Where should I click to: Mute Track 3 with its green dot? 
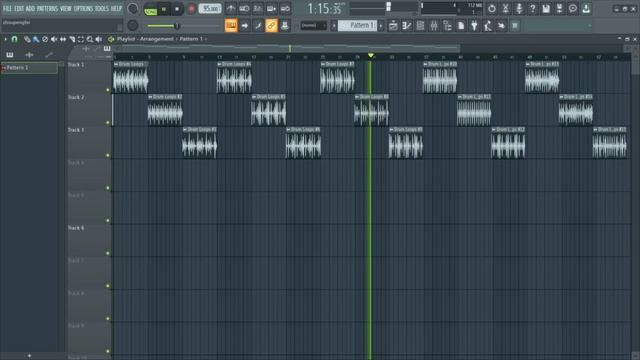108,155
